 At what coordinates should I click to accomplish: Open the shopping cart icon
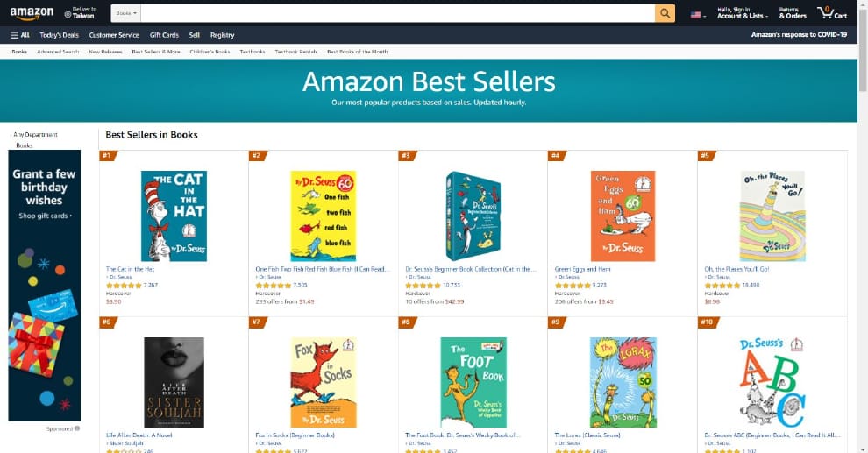[x=832, y=13]
